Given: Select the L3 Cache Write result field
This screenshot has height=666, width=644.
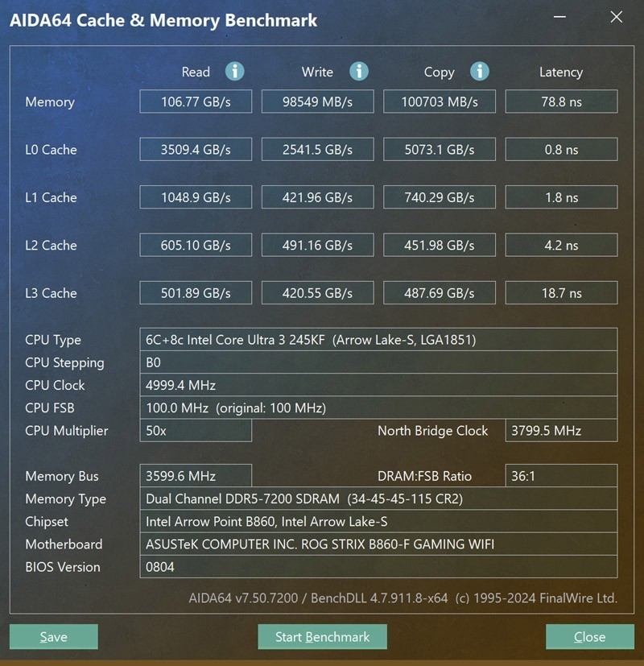Looking at the screenshot, I should (x=317, y=292).
